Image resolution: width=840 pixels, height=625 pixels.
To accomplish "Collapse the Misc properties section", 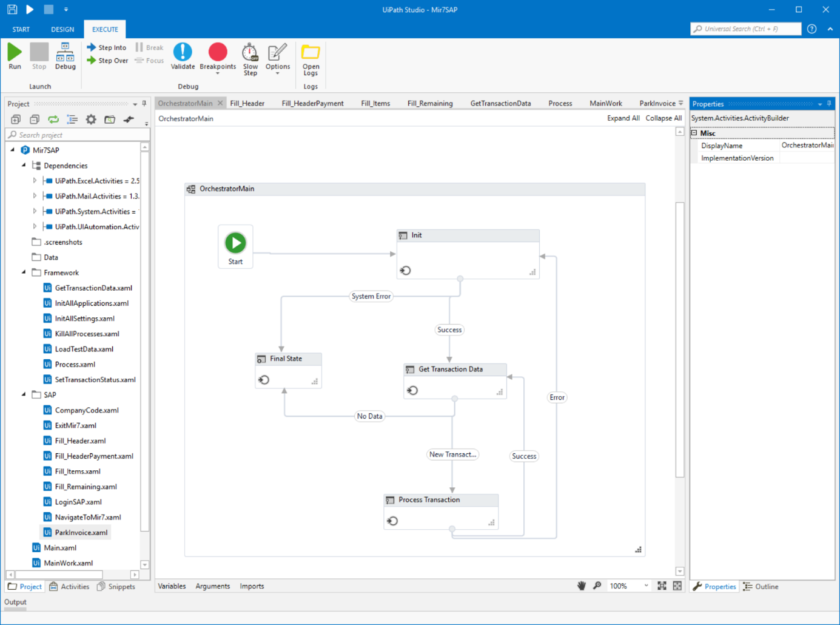I will pyautogui.click(x=694, y=133).
